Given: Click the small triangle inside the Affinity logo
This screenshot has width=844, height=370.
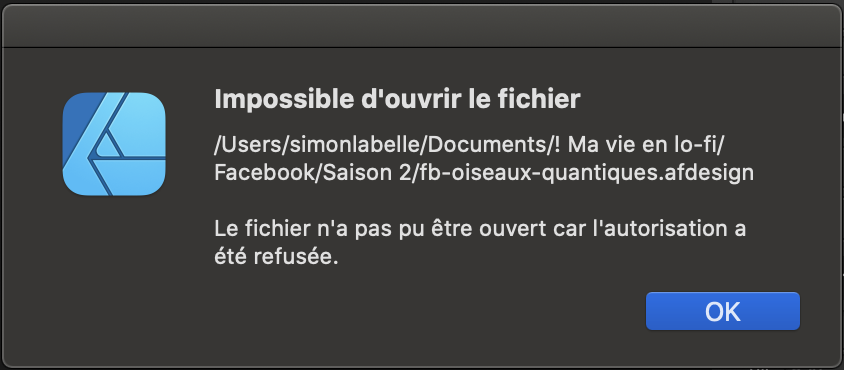Looking at the screenshot, I should click(110, 146).
